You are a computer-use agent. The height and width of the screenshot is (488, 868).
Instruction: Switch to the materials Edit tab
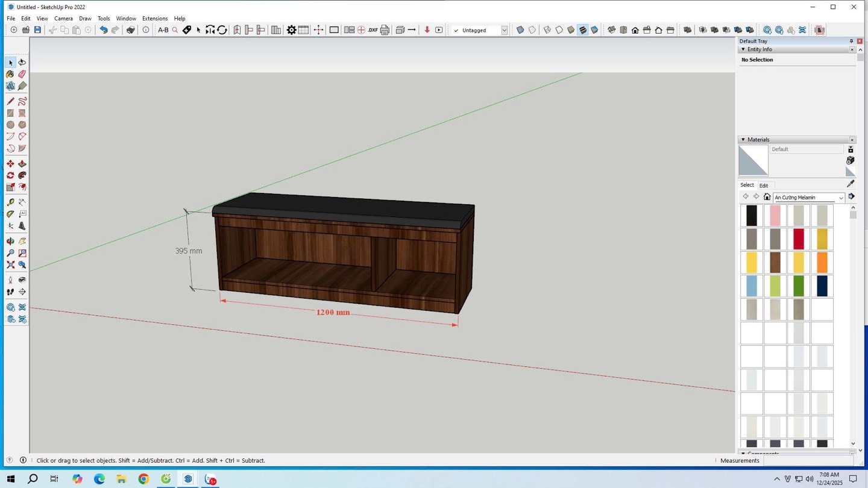click(763, 186)
